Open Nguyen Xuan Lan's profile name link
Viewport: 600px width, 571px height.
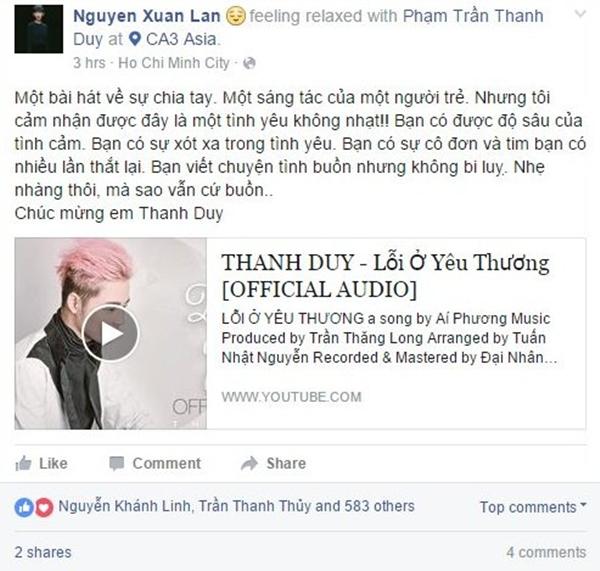click(x=147, y=16)
